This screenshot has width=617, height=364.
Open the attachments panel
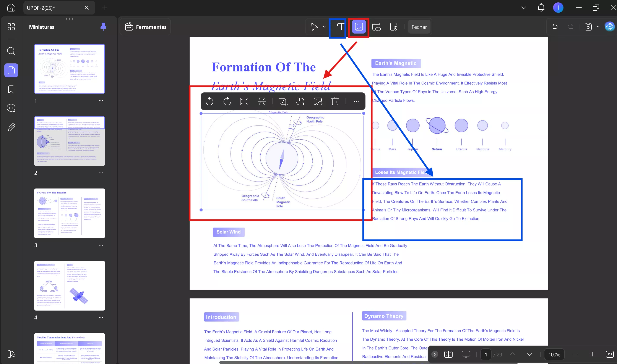click(11, 127)
